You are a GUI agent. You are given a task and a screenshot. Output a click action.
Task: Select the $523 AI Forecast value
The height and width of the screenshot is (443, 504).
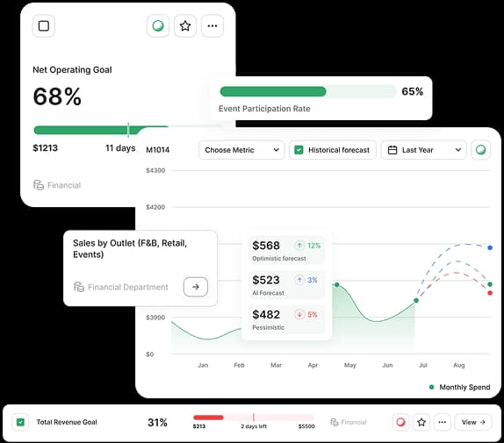266,280
